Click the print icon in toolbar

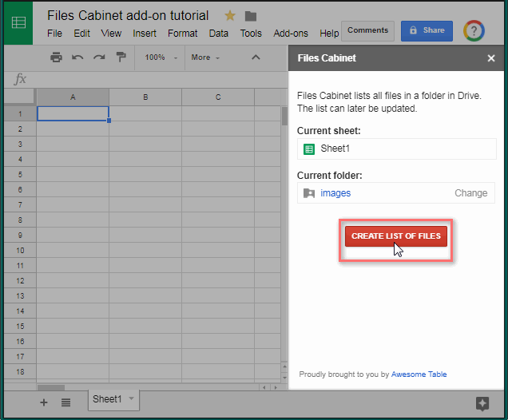[x=56, y=57]
